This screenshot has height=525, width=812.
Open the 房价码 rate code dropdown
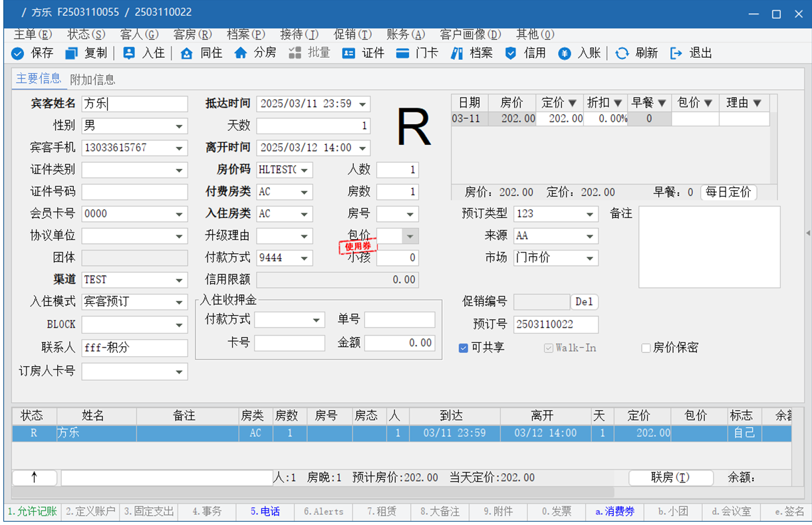coord(304,170)
